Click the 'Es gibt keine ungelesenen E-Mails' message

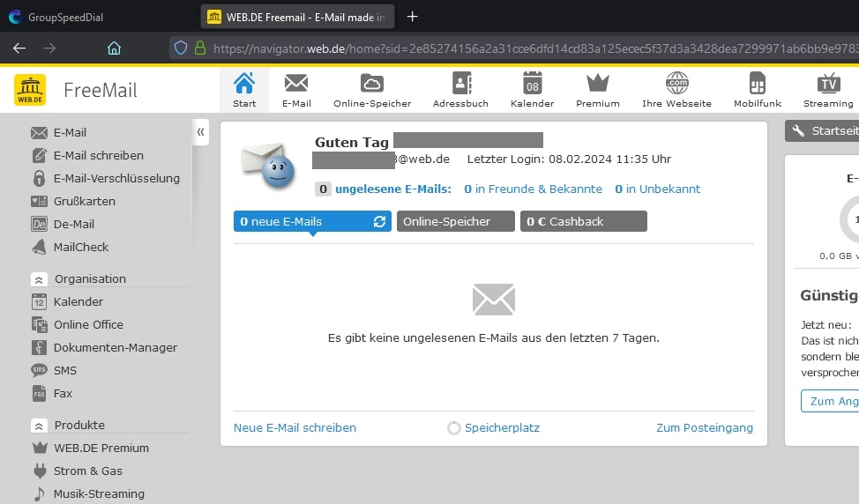pyautogui.click(x=494, y=338)
